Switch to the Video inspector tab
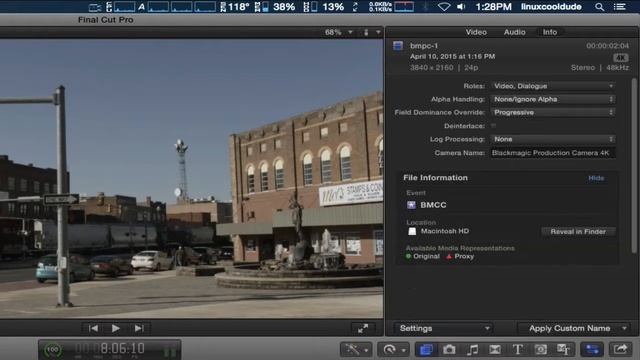Viewport: 640px width, 360px height. pyautogui.click(x=476, y=32)
